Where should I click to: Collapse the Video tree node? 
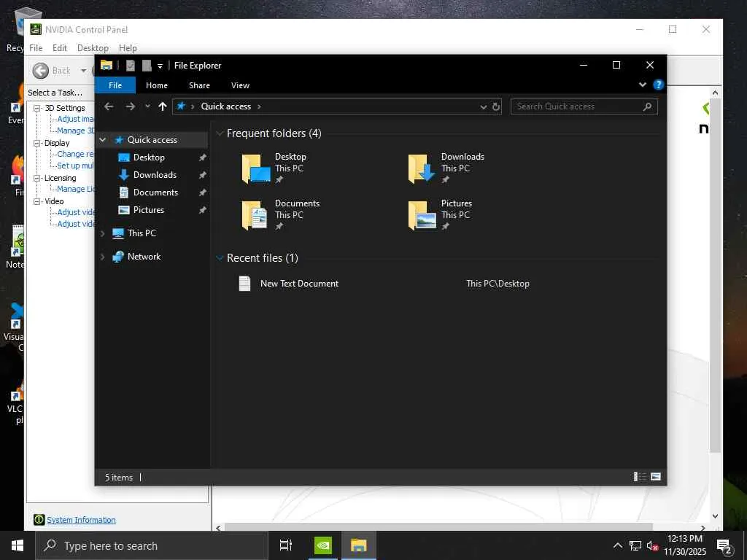(x=36, y=201)
